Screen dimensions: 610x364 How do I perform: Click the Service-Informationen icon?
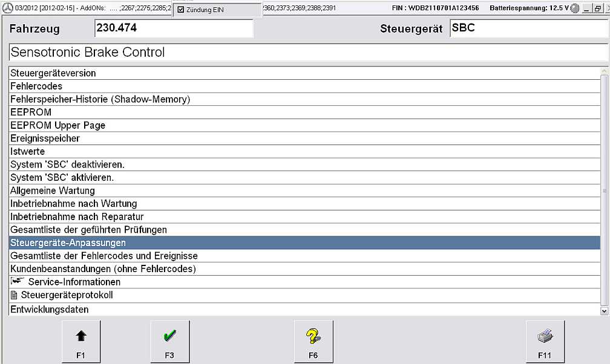point(17,282)
